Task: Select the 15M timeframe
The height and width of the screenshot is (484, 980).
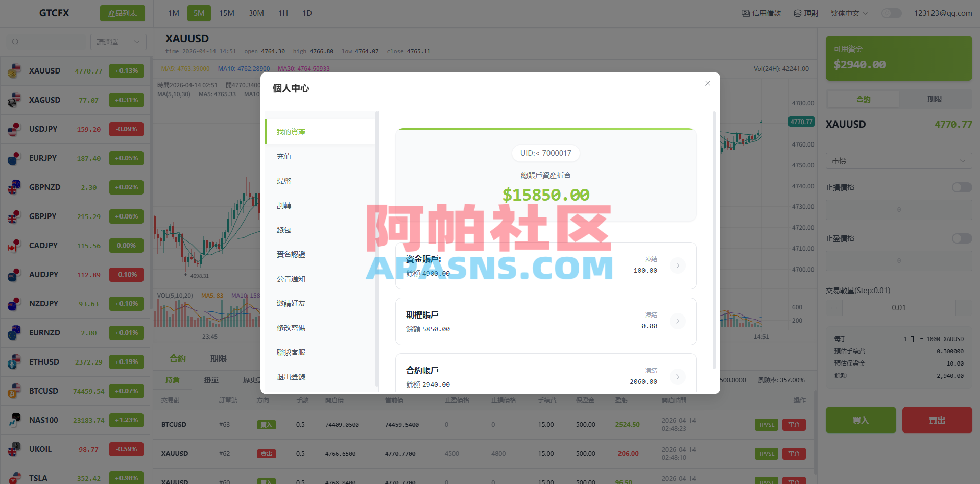Action: [227, 13]
